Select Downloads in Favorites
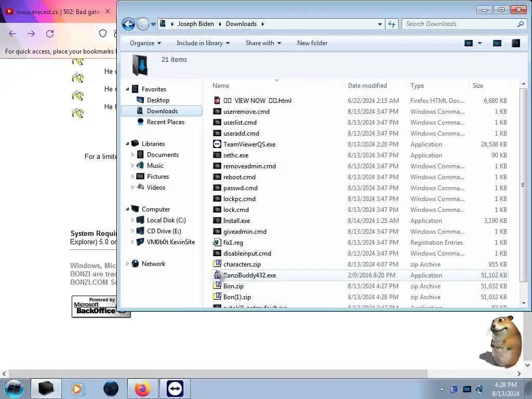The height and width of the screenshot is (399, 532). [162, 111]
